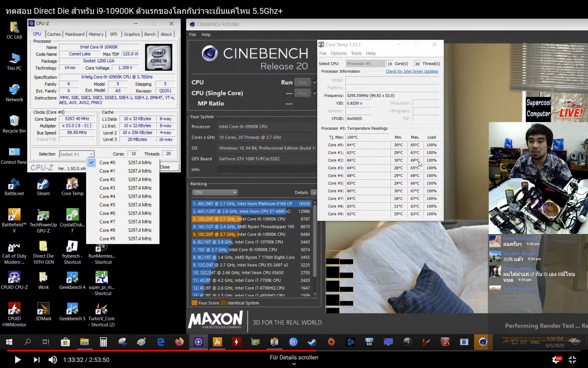
Task: Select Core #1 in CPU-Z core list
Action: [x=123, y=171]
